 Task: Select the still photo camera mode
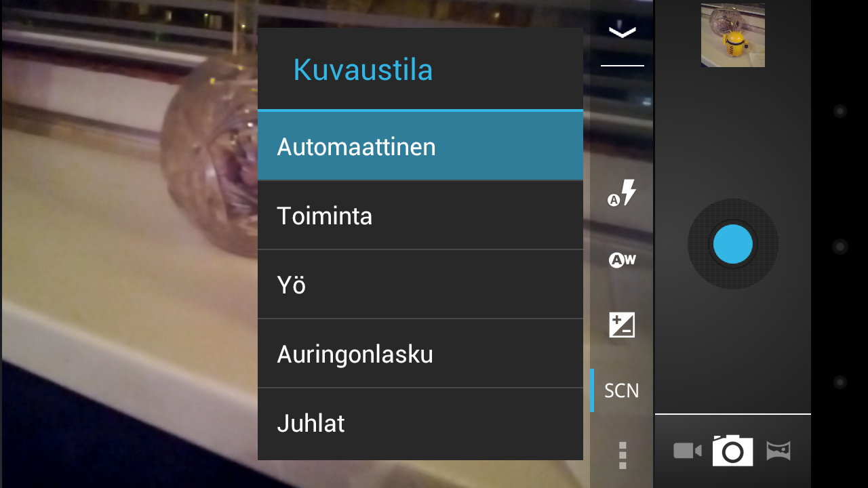coord(732,451)
